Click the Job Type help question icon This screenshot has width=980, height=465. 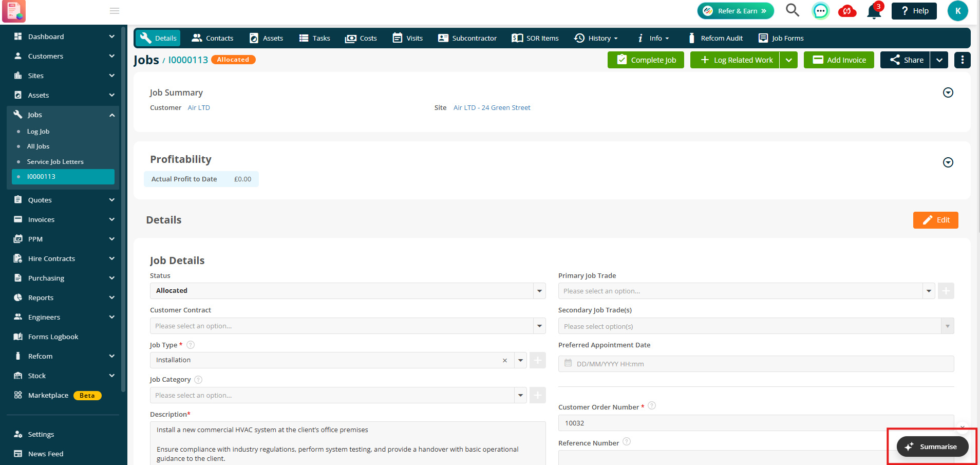pyautogui.click(x=191, y=345)
